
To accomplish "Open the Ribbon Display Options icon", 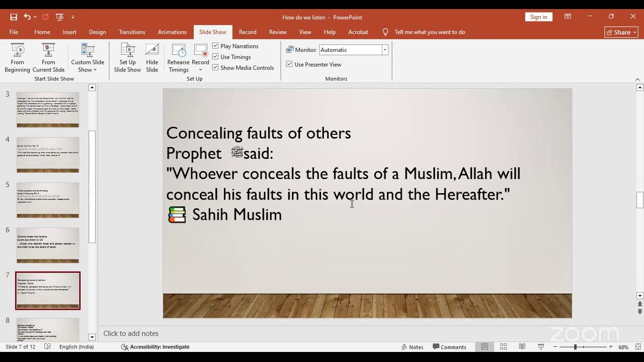I will coord(568,17).
